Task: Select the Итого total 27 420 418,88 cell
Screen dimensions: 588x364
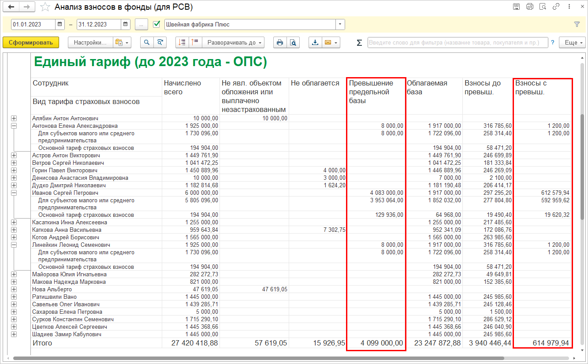Action: (191, 343)
